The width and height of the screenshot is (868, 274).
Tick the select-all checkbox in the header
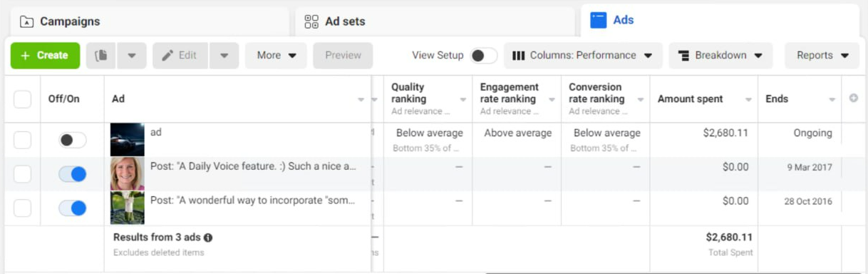pos(23,99)
